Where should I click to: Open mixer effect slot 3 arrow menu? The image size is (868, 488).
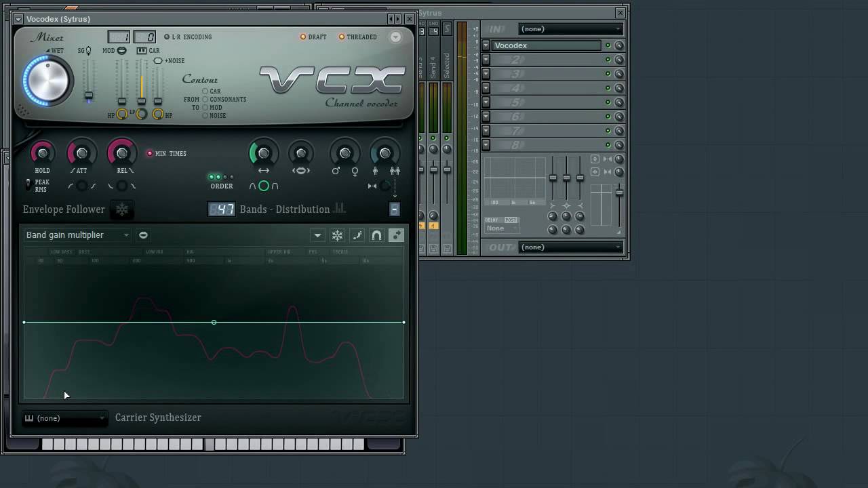[486, 74]
